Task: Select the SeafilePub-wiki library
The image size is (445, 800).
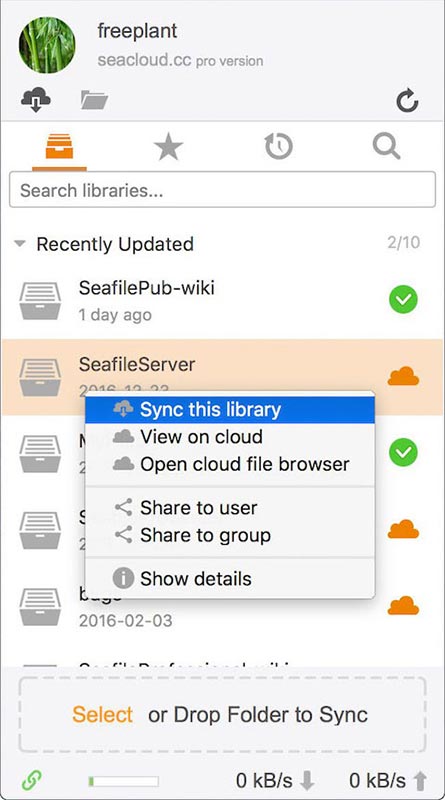Action: click(222, 301)
